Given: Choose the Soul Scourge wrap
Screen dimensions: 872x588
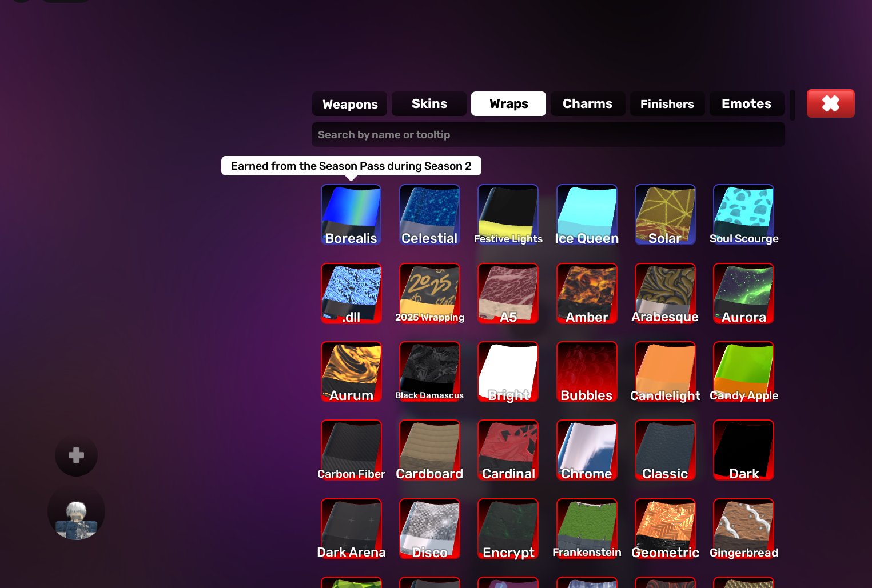Looking at the screenshot, I should 743,215.
